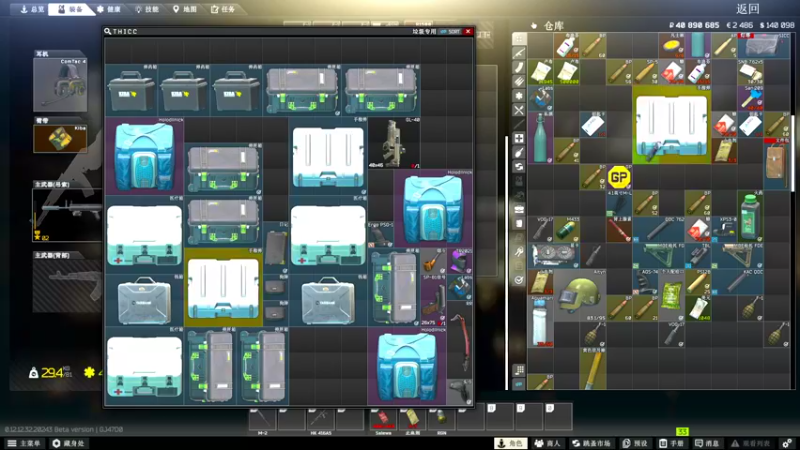Viewport: 800px width, 450px height.
Task: Filter stash by barter exchange arrows icon
Action: pyautogui.click(x=519, y=167)
